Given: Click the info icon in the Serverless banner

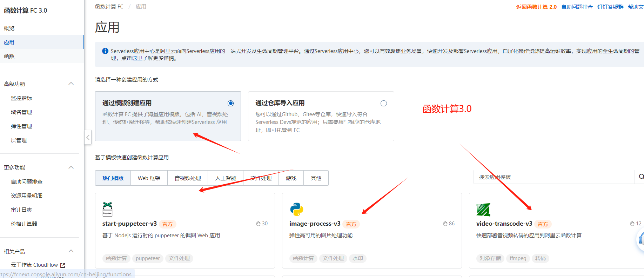Looking at the screenshot, I should coord(105,51).
